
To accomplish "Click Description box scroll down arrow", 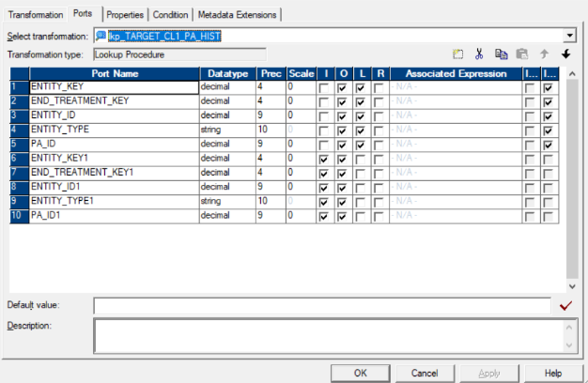I will [x=569, y=345].
